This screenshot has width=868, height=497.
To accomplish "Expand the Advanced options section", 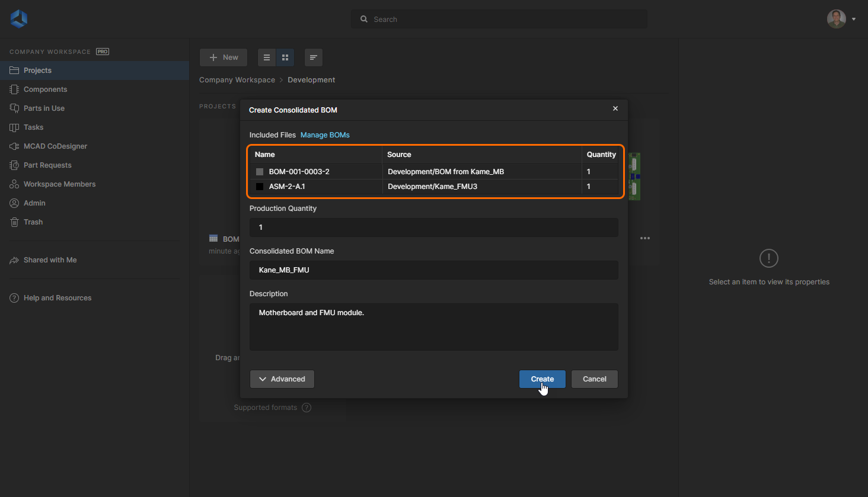I will coord(282,379).
